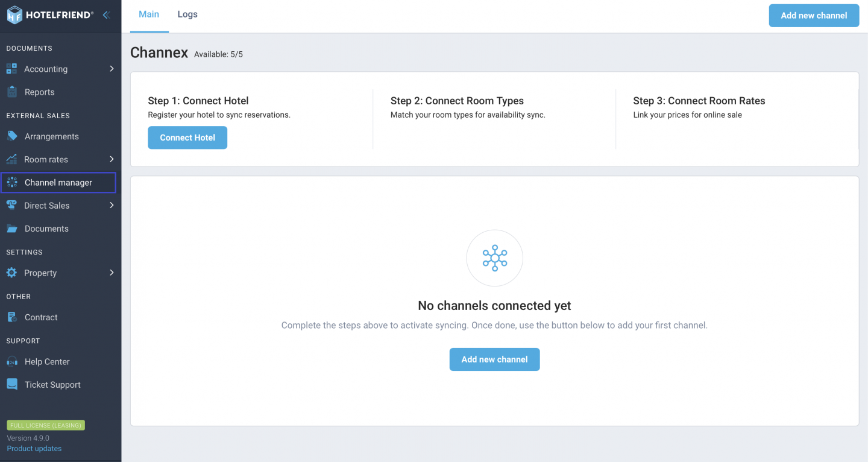Screen dimensions: 868x462
Task: Click the Reports icon in sidebar
Action: click(x=11, y=92)
